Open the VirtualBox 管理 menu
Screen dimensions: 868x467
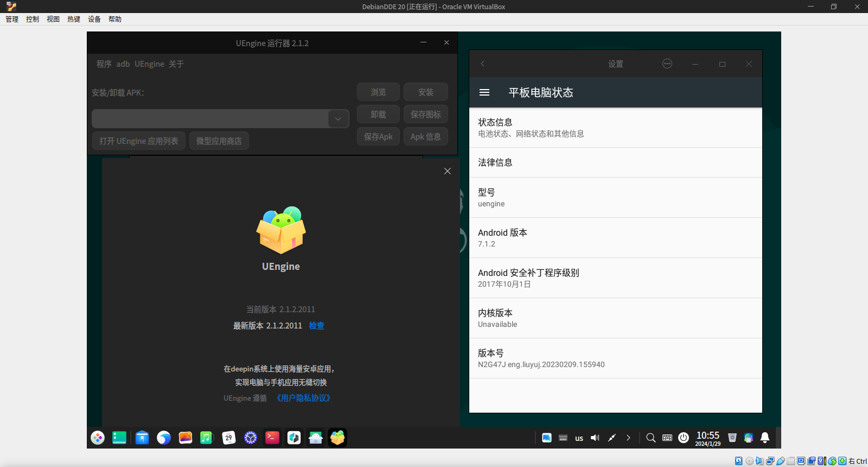click(12, 19)
